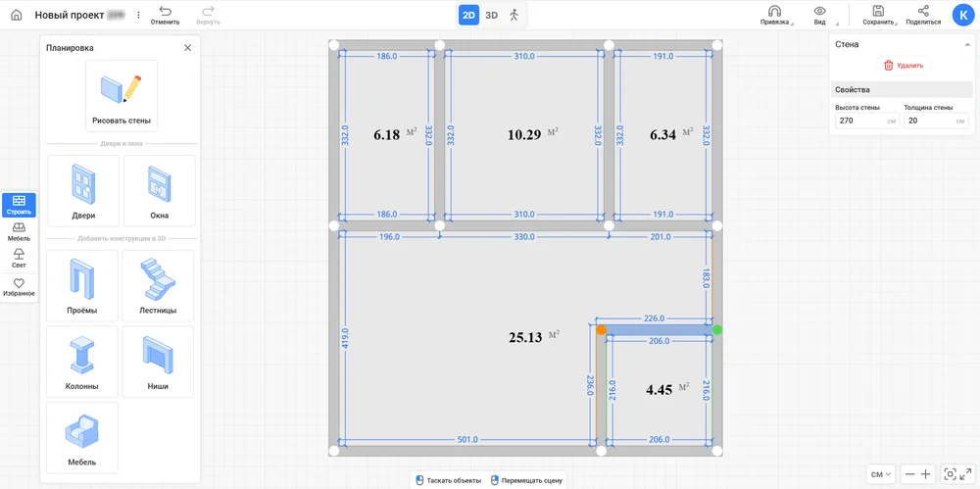This screenshot has width=980, height=489.
Task: Click the Сохранить save button
Action: pos(878,15)
